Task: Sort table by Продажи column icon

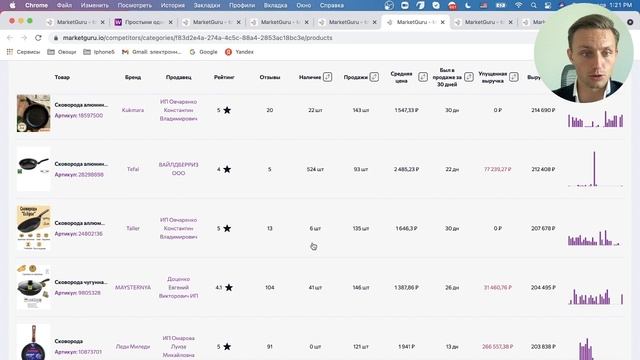Action: pyautogui.click(x=374, y=77)
